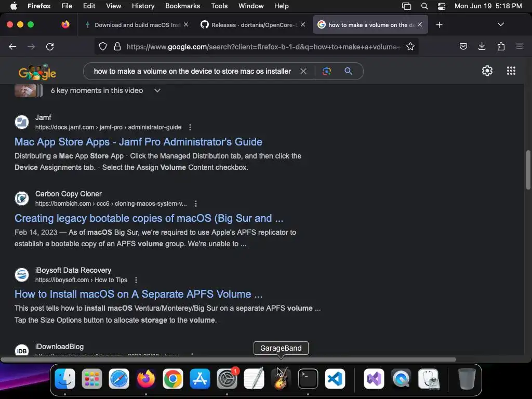Reload the current page
The height and width of the screenshot is (399, 532).
pyautogui.click(x=50, y=47)
